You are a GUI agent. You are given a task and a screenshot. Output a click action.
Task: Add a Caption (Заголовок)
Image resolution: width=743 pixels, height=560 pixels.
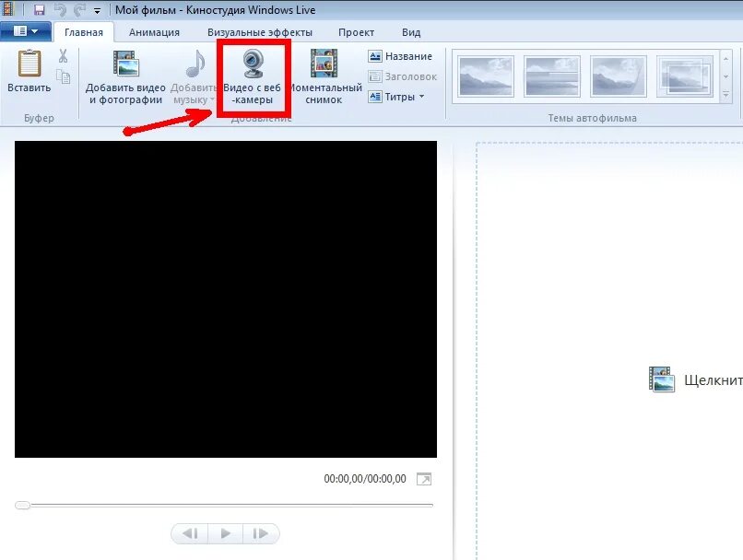click(402, 76)
